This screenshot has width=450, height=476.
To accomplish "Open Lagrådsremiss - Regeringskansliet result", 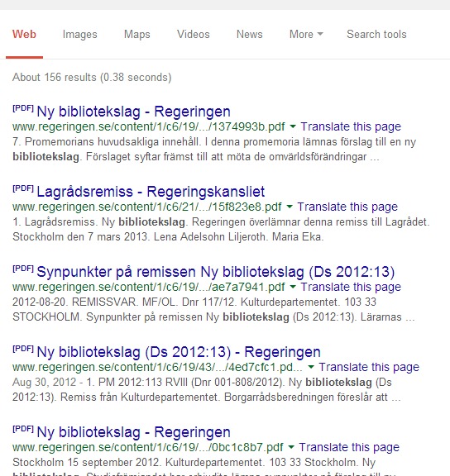I will (151, 192).
